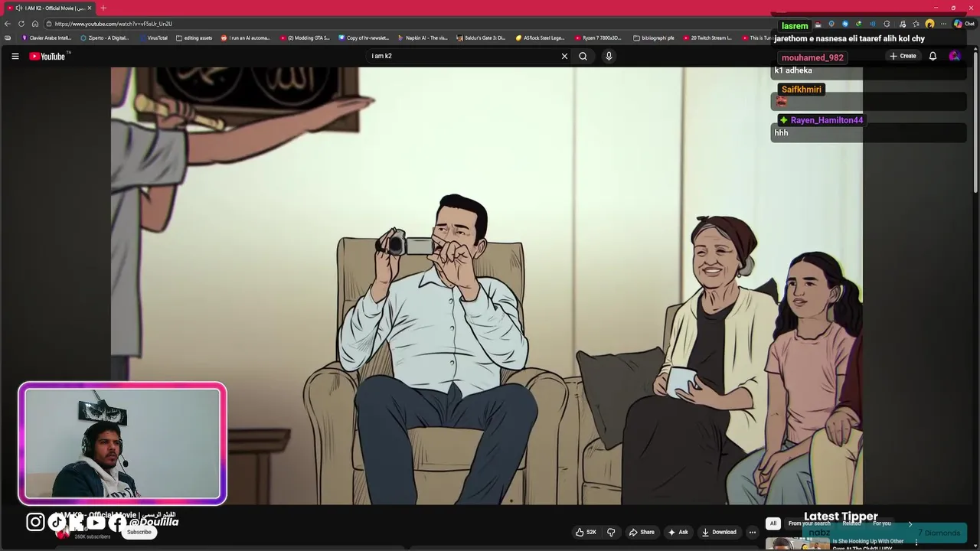The width and height of the screenshot is (980, 551).
Task: Close the 'I AM K2 - Official Movie' tab
Action: [x=89, y=8]
